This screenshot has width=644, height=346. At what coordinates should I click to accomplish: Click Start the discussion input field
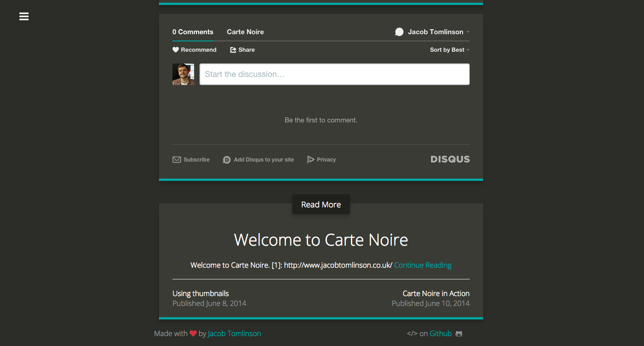(x=335, y=74)
